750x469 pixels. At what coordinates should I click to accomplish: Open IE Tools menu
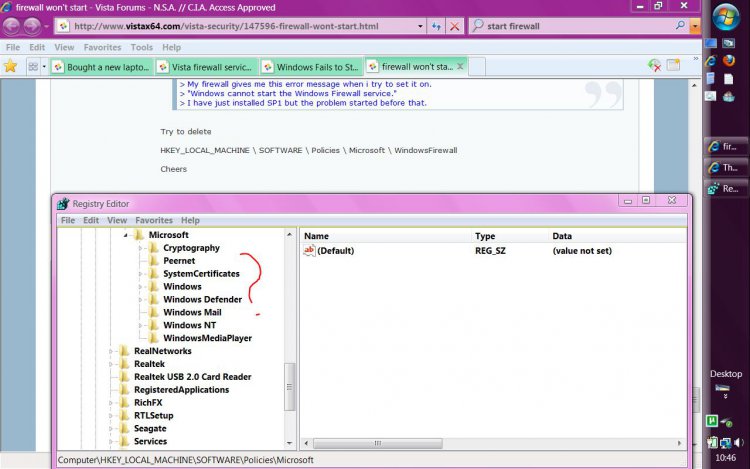[142, 47]
